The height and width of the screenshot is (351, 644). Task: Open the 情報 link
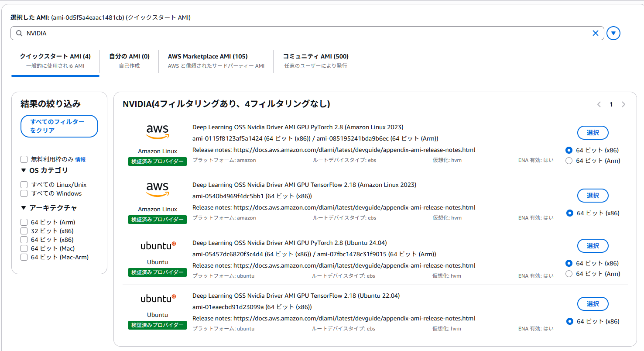(x=80, y=159)
